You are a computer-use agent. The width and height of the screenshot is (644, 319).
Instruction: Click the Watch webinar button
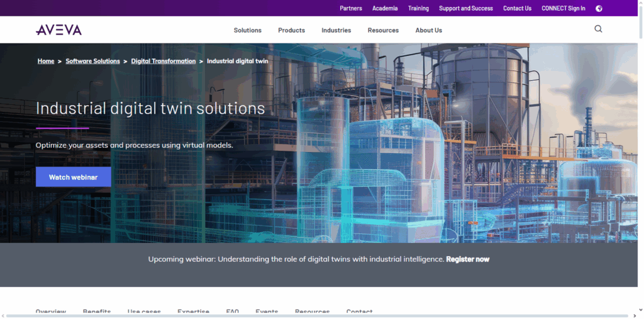74,177
